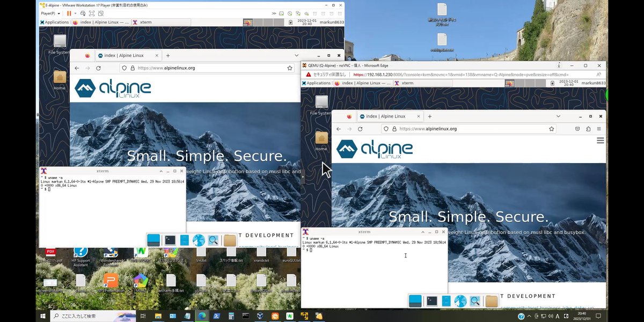Open folder icon in noVNC guest dock

coord(492,301)
